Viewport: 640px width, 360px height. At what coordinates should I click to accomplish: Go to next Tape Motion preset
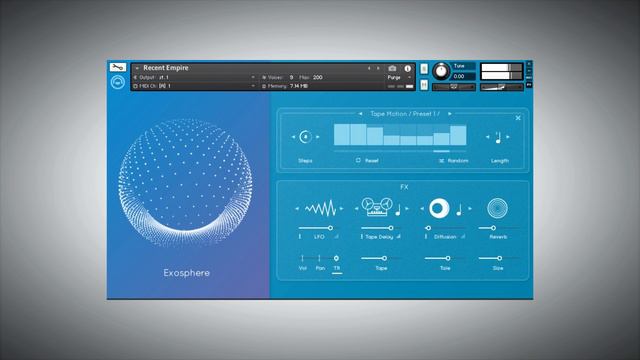tap(450, 114)
